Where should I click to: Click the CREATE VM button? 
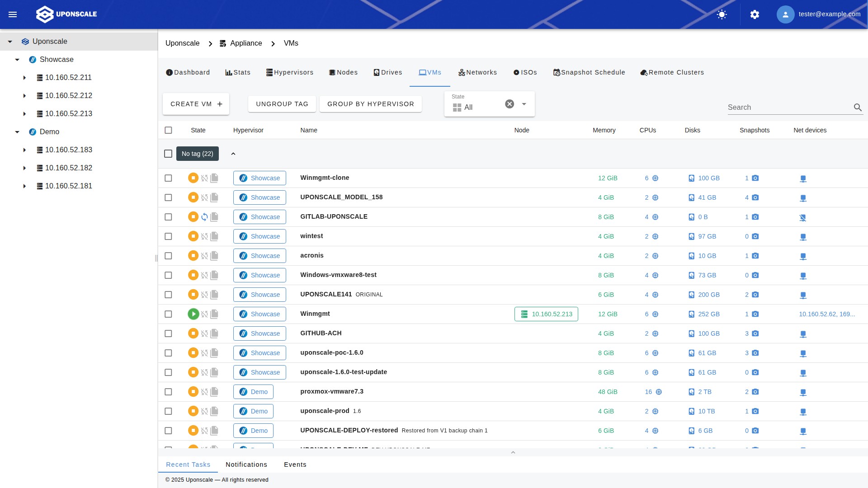pos(196,104)
